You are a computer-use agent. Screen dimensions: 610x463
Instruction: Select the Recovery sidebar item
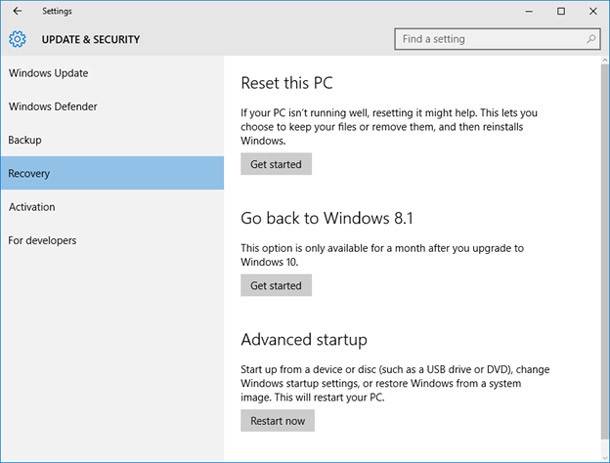pos(29,173)
